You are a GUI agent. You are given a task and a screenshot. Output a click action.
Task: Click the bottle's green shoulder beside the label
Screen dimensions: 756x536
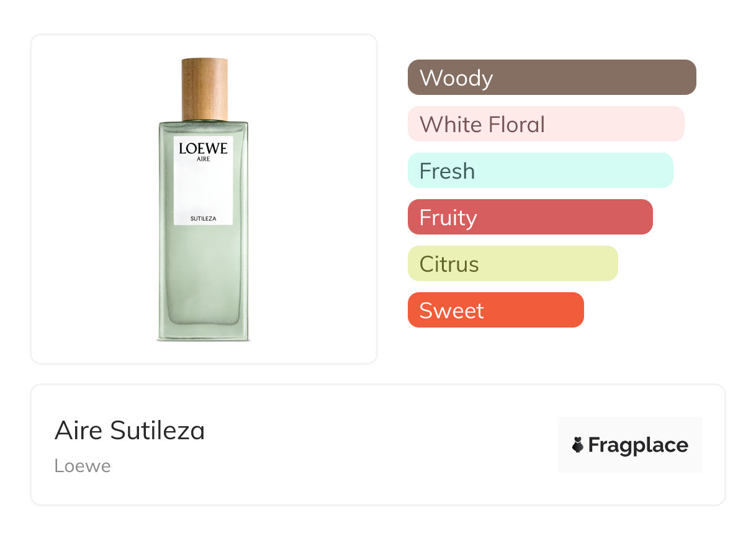(x=166, y=133)
